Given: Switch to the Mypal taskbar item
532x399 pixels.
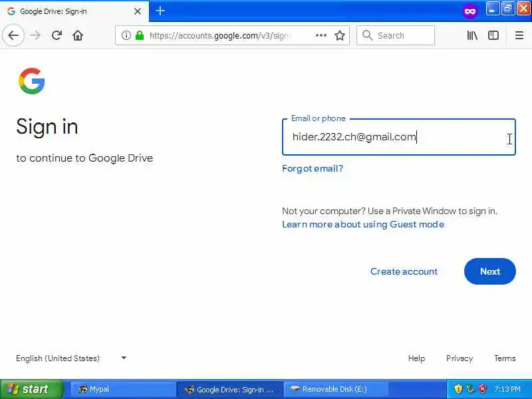Looking at the screenshot, I should point(122,389).
